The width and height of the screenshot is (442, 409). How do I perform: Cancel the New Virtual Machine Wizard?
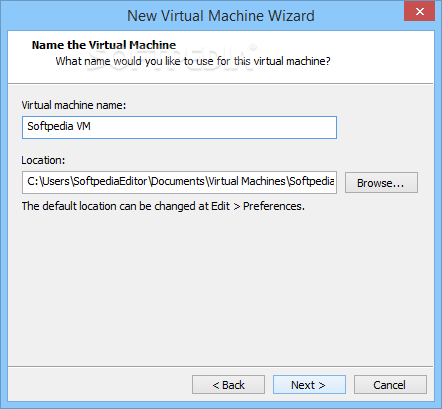[390, 385]
